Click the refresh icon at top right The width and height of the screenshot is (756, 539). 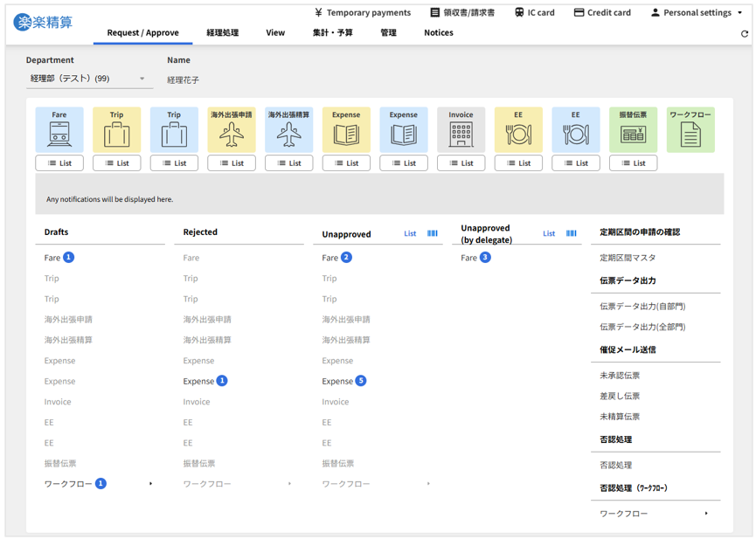point(745,34)
